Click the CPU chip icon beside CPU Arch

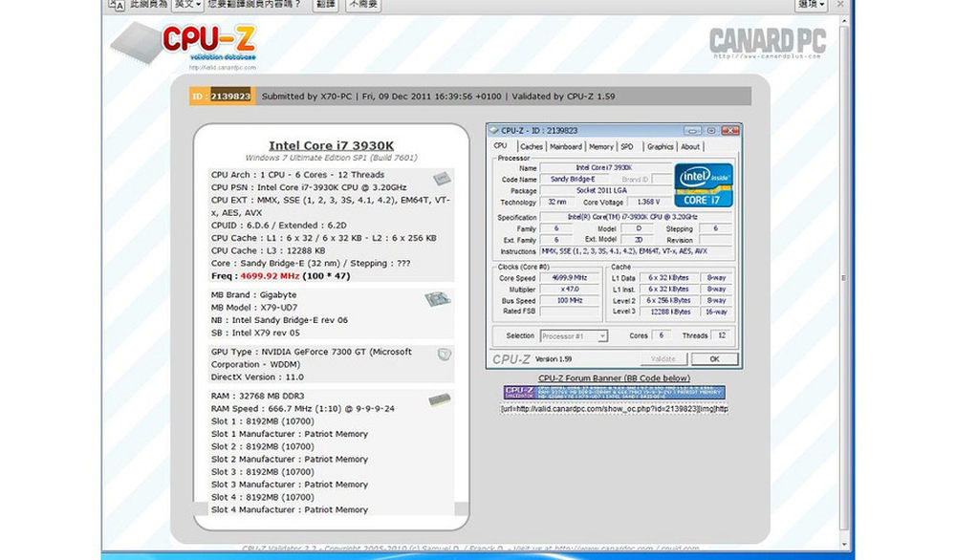[x=442, y=179]
